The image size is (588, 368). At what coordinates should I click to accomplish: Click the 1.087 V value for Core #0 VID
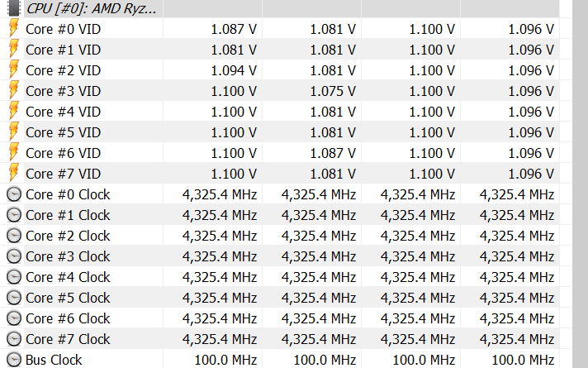pyautogui.click(x=234, y=29)
